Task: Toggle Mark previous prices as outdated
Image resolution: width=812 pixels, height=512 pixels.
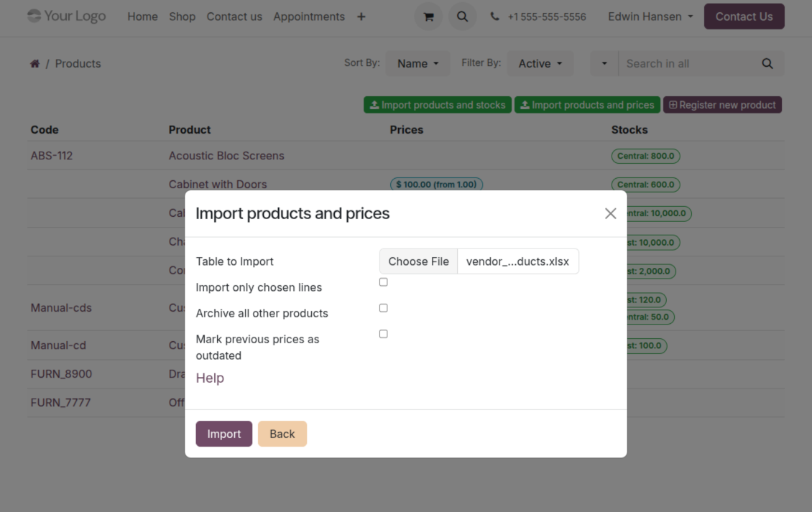Action: (383, 334)
